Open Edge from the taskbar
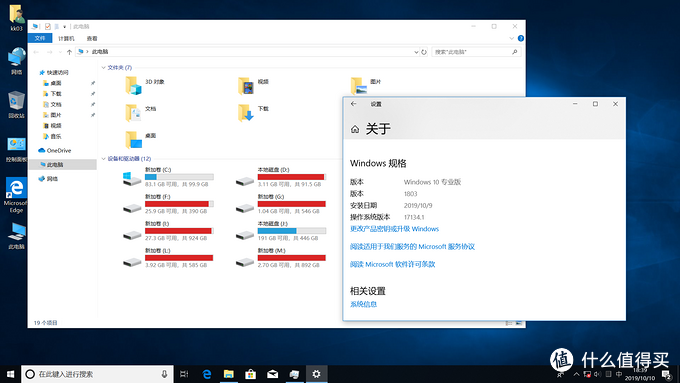This screenshot has height=383, width=680. pos(207,374)
